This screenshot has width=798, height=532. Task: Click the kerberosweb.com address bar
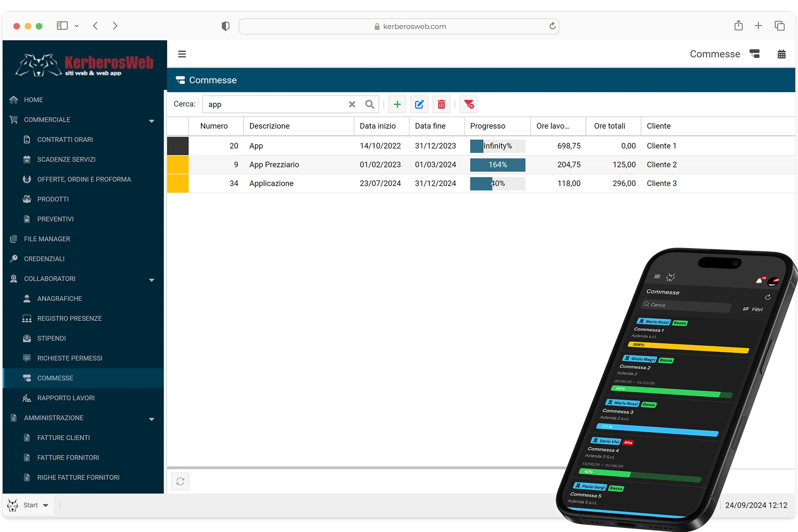point(399,26)
